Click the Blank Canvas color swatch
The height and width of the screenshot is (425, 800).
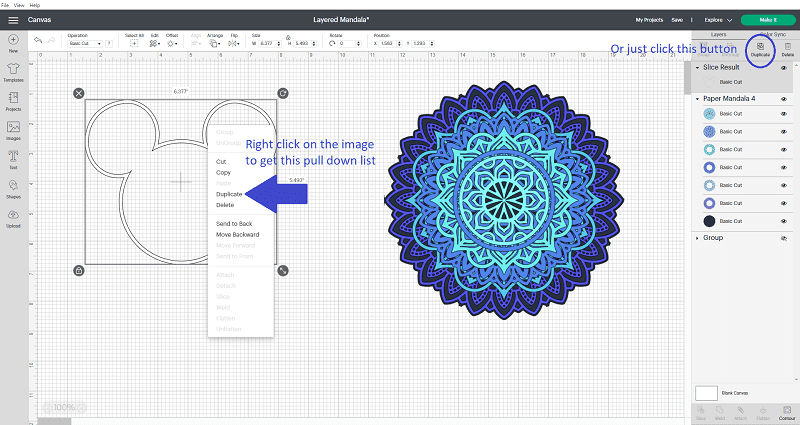pyautogui.click(x=706, y=393)
